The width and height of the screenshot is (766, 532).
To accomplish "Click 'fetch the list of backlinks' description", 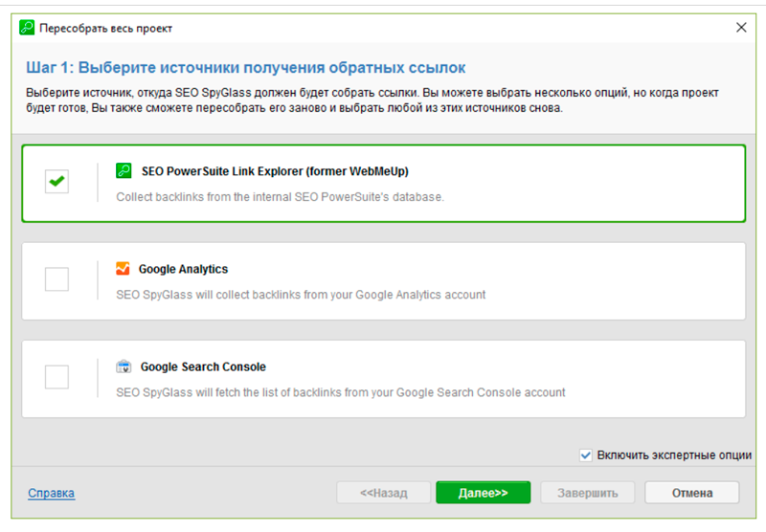I will (341, 392).
